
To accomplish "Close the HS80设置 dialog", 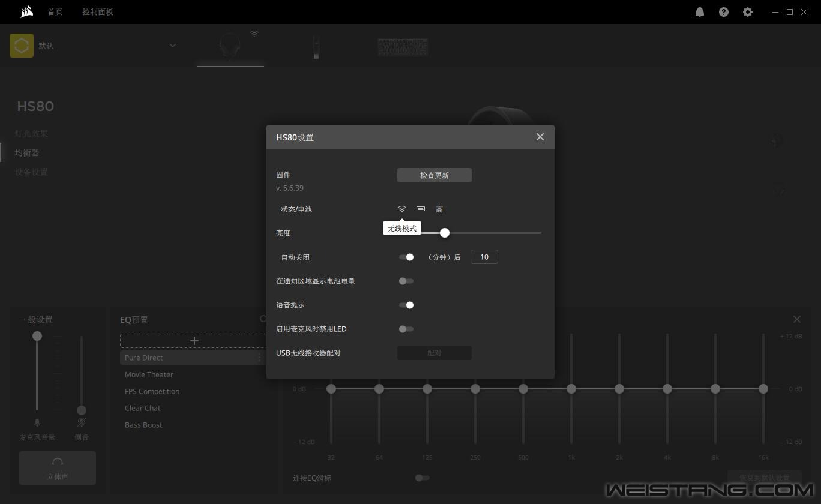I will click(x=540, y=137).
